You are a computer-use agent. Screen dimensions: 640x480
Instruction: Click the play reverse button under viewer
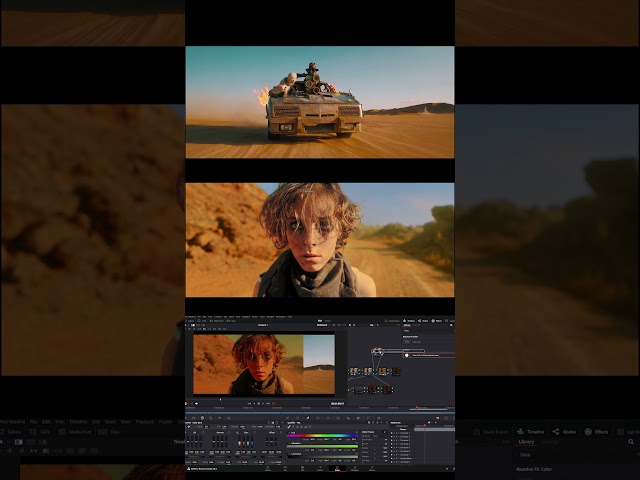(254, 404)
